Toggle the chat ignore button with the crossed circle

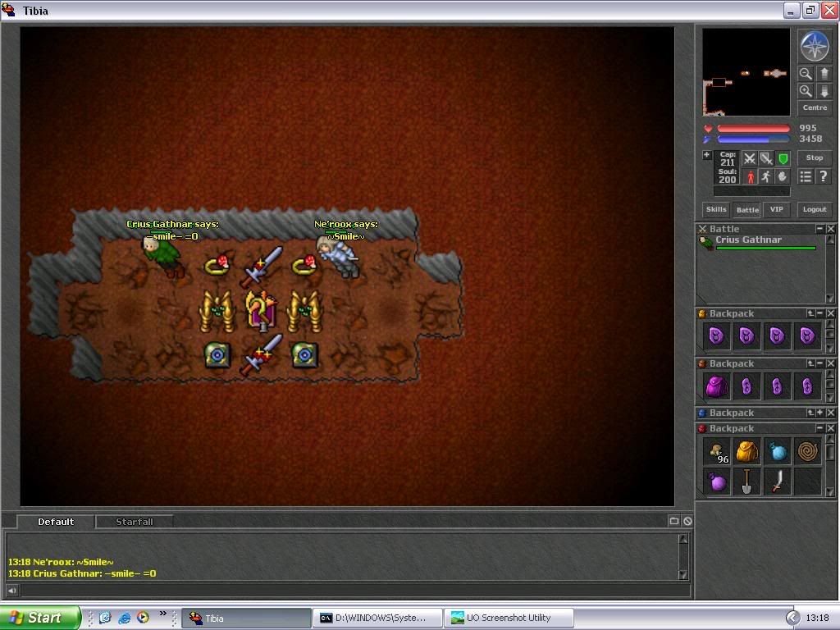[x=687, y=521]
